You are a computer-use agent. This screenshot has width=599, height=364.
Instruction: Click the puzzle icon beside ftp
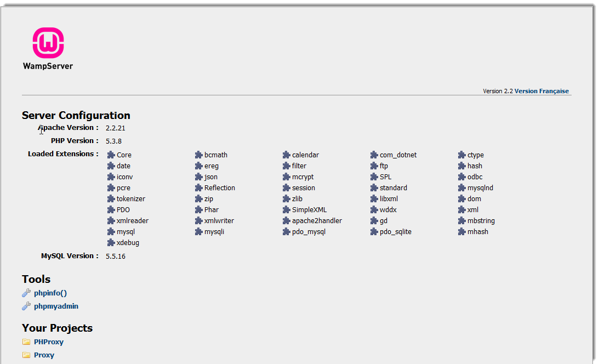coord(374,166)
